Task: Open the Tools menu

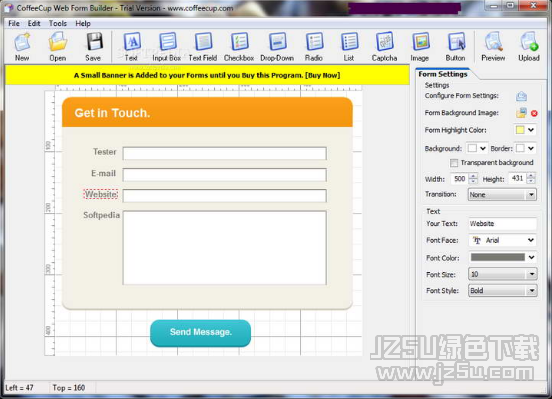Action: click(x=58, y=24)
